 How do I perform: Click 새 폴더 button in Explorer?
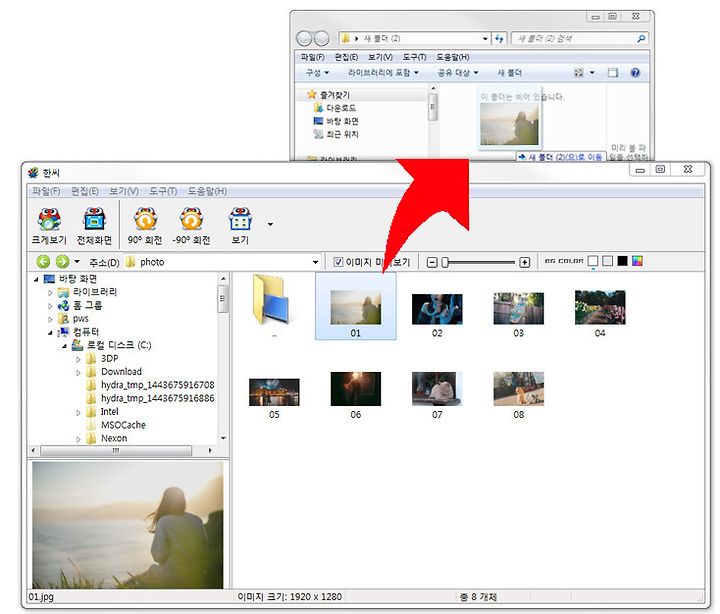tap(509, 73)
